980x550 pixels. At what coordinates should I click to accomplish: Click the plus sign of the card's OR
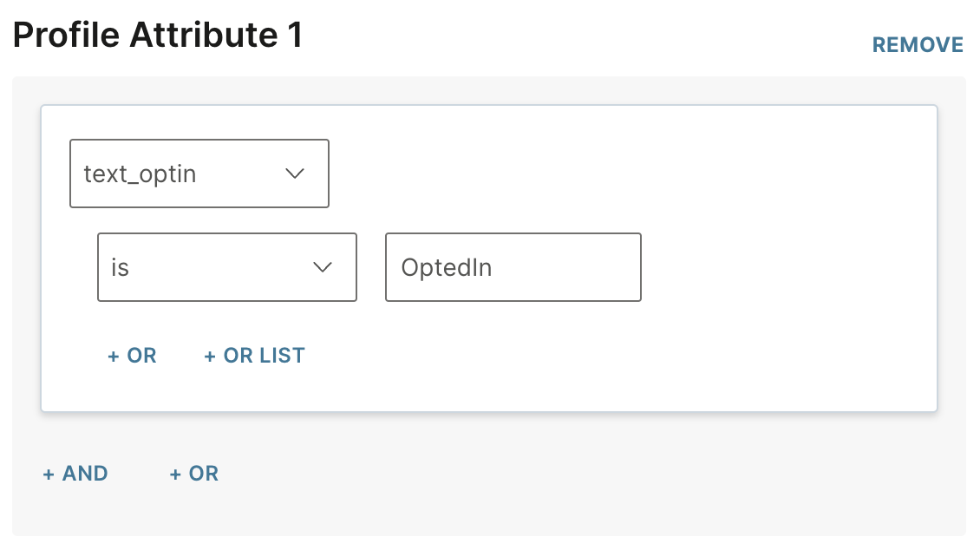click(113, 356)
